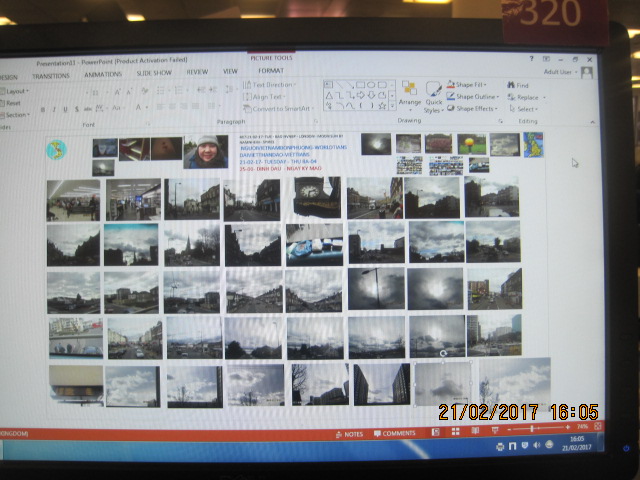Image resolution: width=640 pixels, height=480 pixels.
Task: Open Text Direction dropdown
Action: [269, 85]
